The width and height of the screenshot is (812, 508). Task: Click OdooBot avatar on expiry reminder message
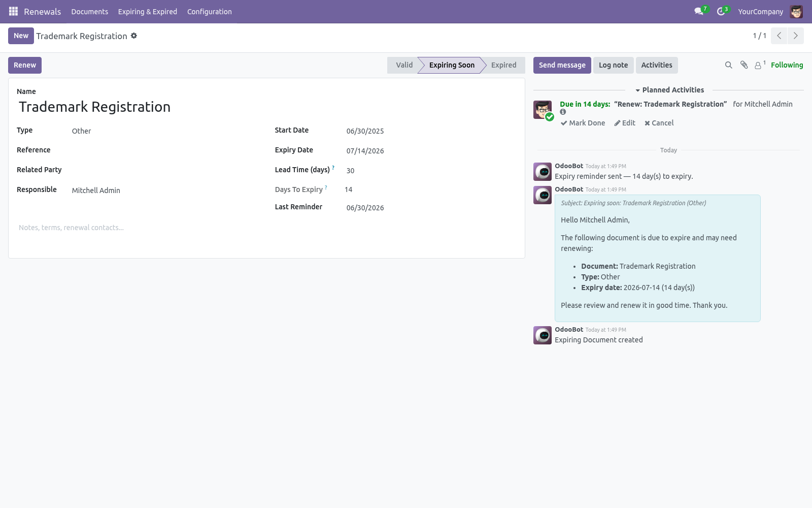pyautogui.click(x=543, y=172)
